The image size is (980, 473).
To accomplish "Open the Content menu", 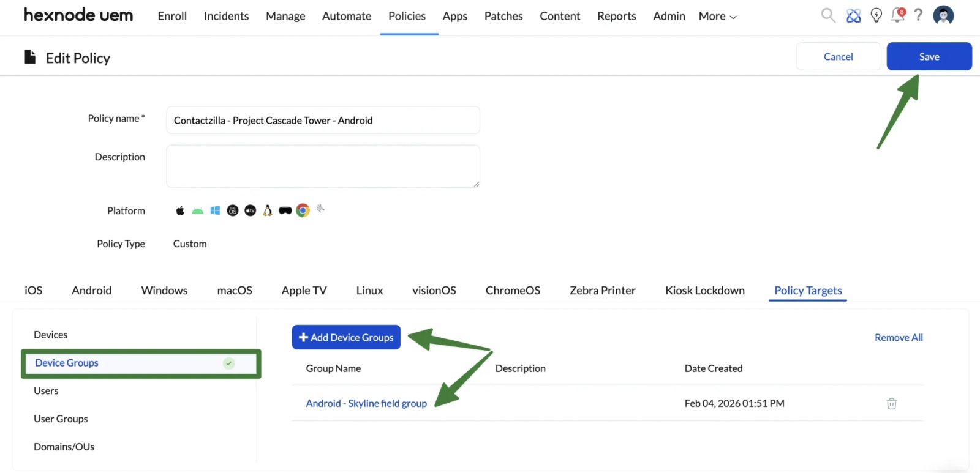I will point(560,17).
